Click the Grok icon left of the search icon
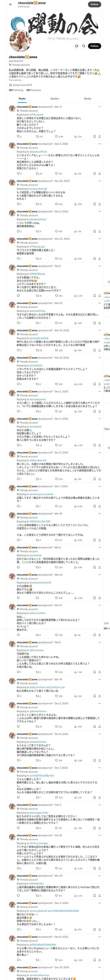The image size is (110, 980). click(76, 46)
